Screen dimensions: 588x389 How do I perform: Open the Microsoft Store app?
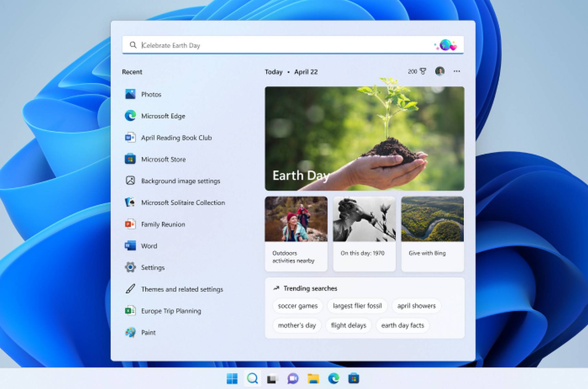click(x=163, y=159)
